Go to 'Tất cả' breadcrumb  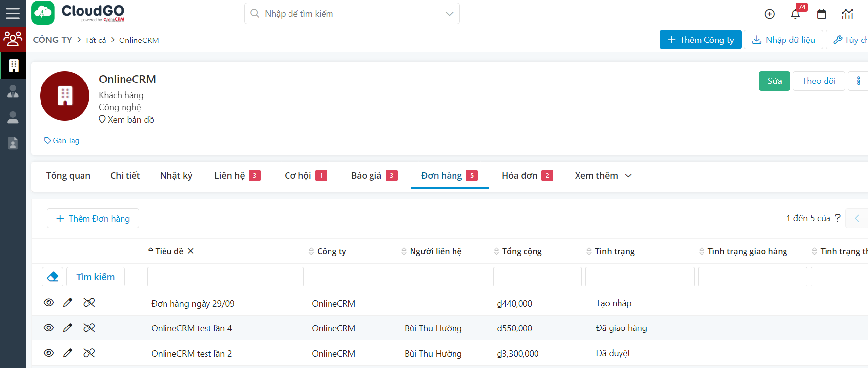click(95, 40)
